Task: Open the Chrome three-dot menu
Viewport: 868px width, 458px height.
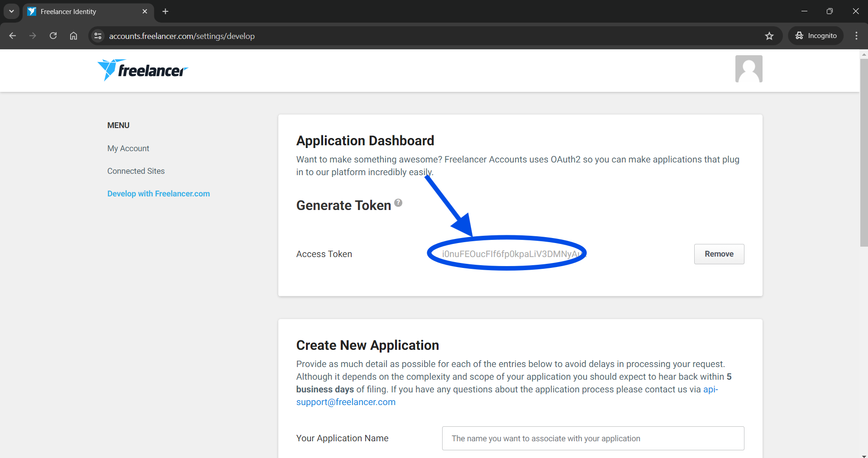Action: click(856, 36)
